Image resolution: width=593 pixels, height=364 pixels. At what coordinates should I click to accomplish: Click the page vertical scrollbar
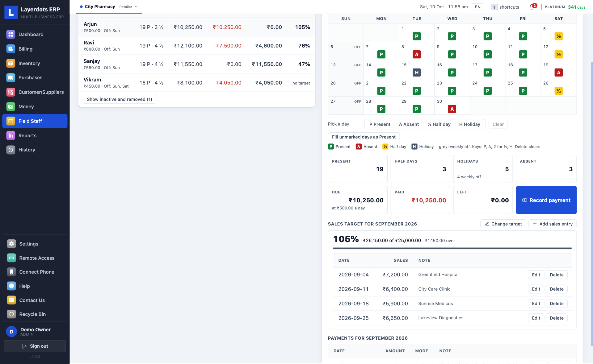pos(591,204)
